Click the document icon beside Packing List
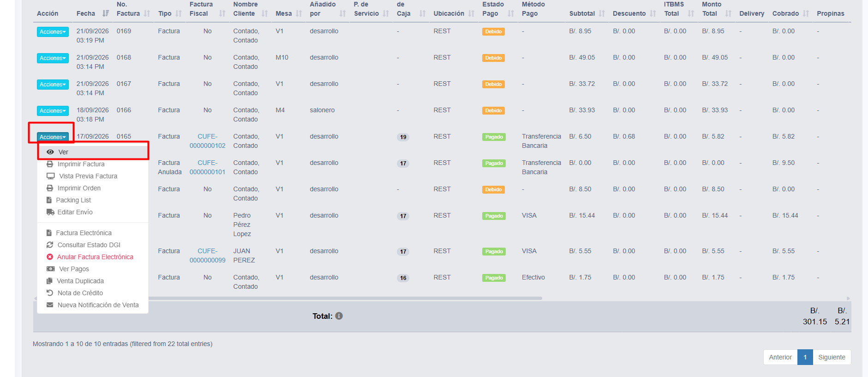The width and height of the screenshot is (868, 377). tap(49, 200)
